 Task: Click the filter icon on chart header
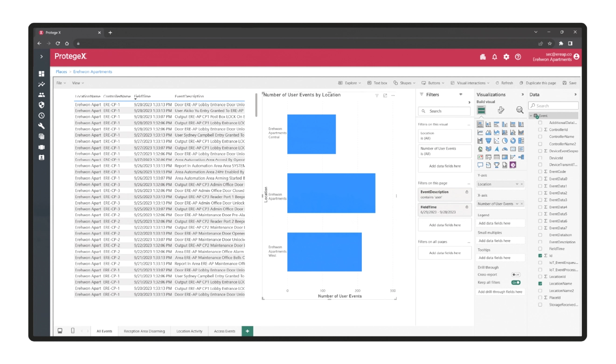tap(377, 95)
